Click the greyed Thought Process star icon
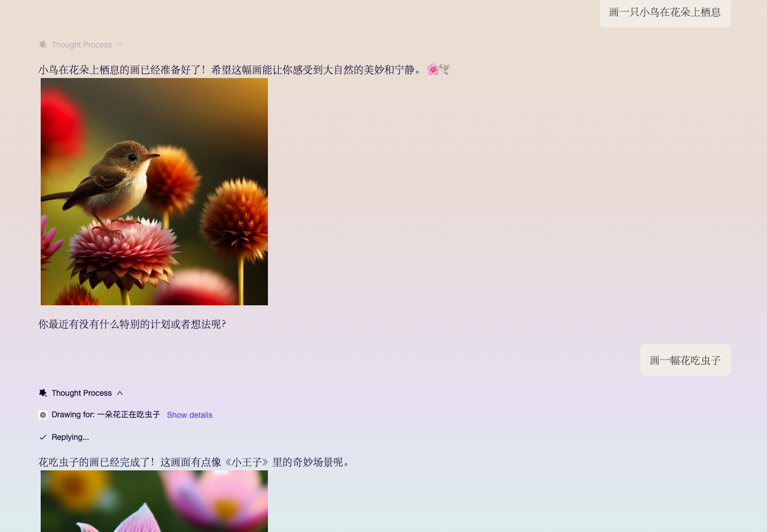This screenshot has height=532, width=767. (43, 45)
